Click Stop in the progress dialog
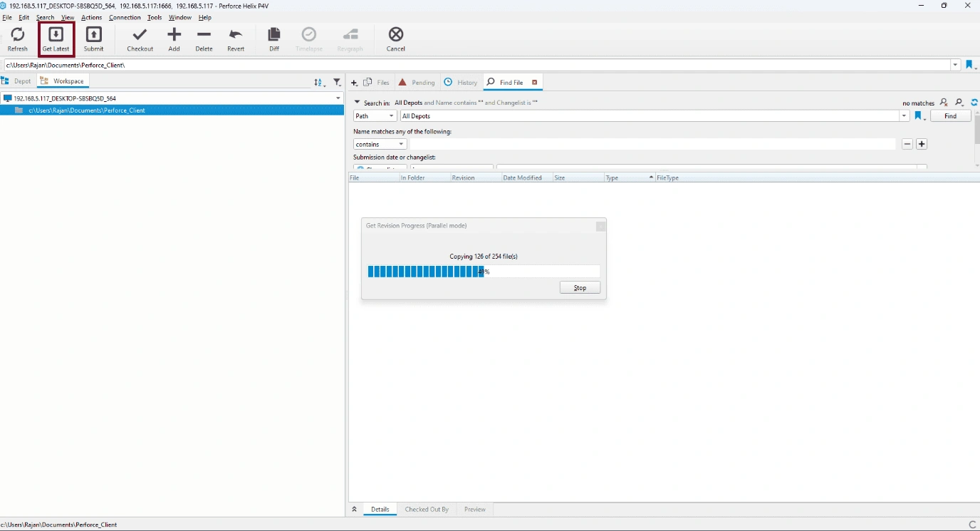Image resolution: width=980 pixels, height=531 pixels. [580, 288]
